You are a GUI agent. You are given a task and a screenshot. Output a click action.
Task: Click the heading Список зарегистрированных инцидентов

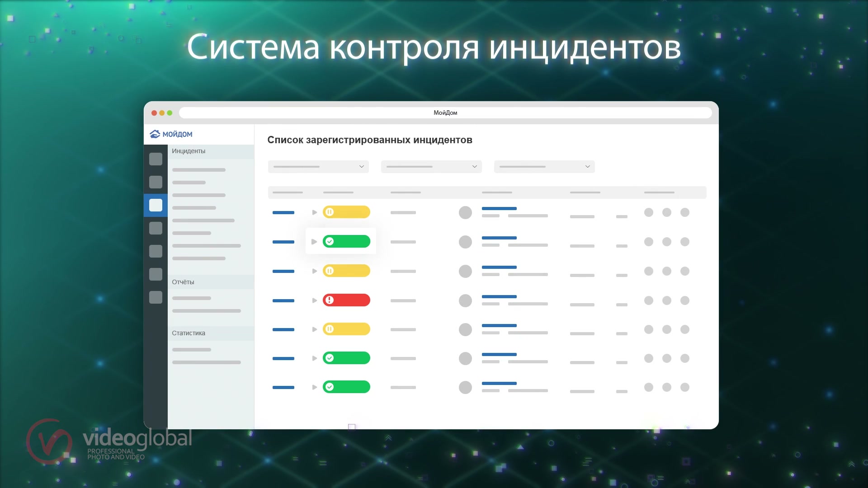(370, 140)
